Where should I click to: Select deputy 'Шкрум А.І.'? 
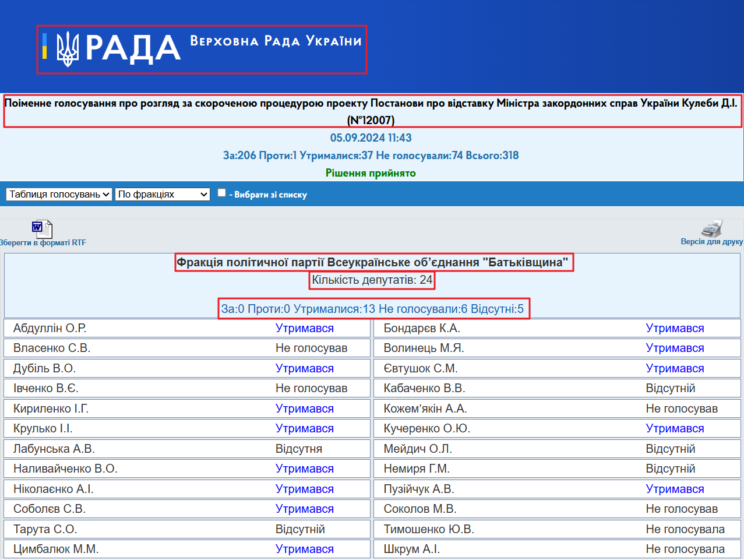pyautogui.click(x=412, y=549)
